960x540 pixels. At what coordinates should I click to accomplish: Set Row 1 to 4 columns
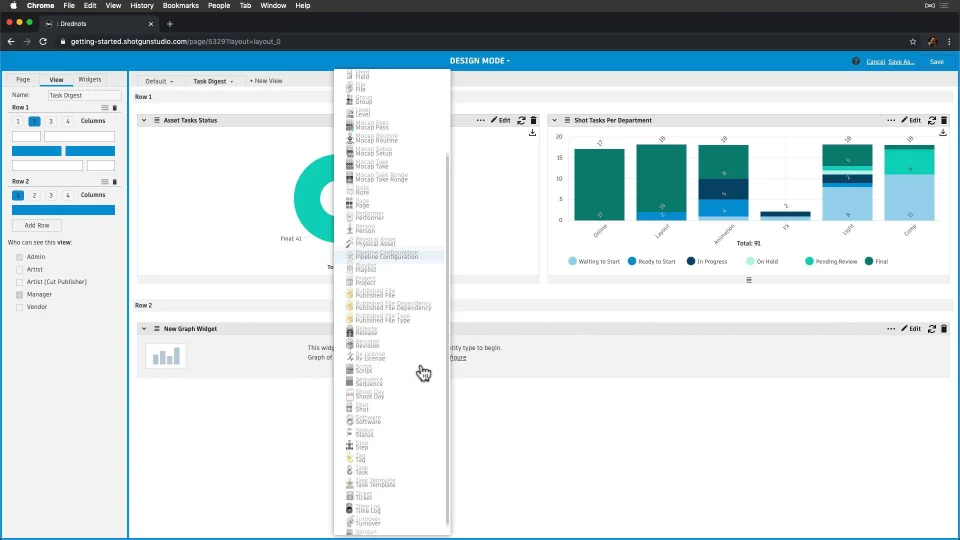click(67, 121)
